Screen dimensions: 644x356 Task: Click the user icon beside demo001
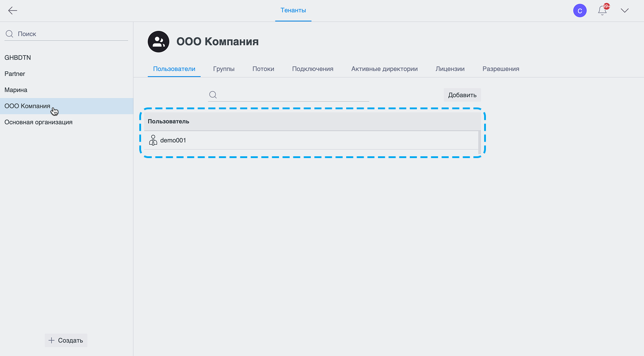point(153,140)
